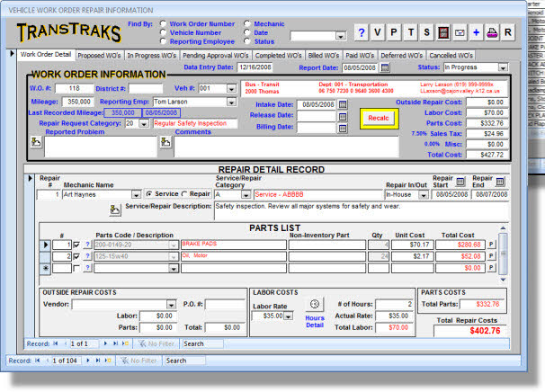Switch to the Completed WO's tab
Image resolution: width=545 pixels, height=392 pixels.
click(279, 55)
